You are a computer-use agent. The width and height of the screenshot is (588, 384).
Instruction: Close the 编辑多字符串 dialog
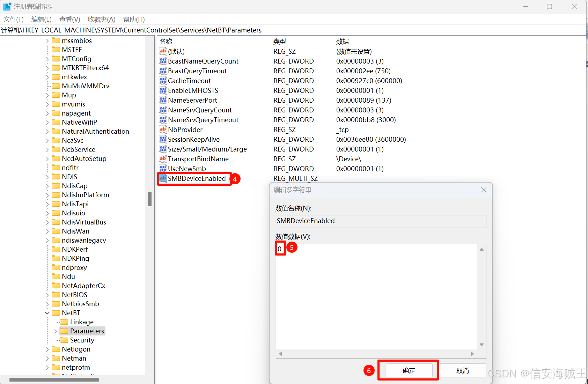click(484, 190)
